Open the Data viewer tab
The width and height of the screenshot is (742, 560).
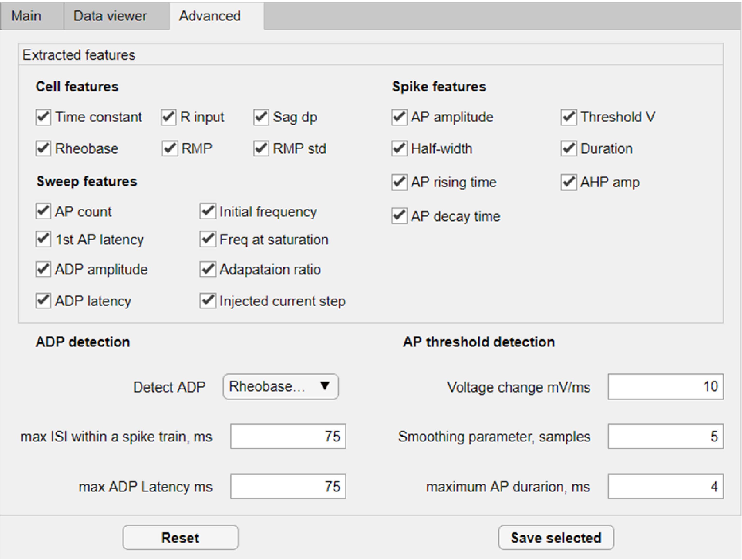point(117,16)
